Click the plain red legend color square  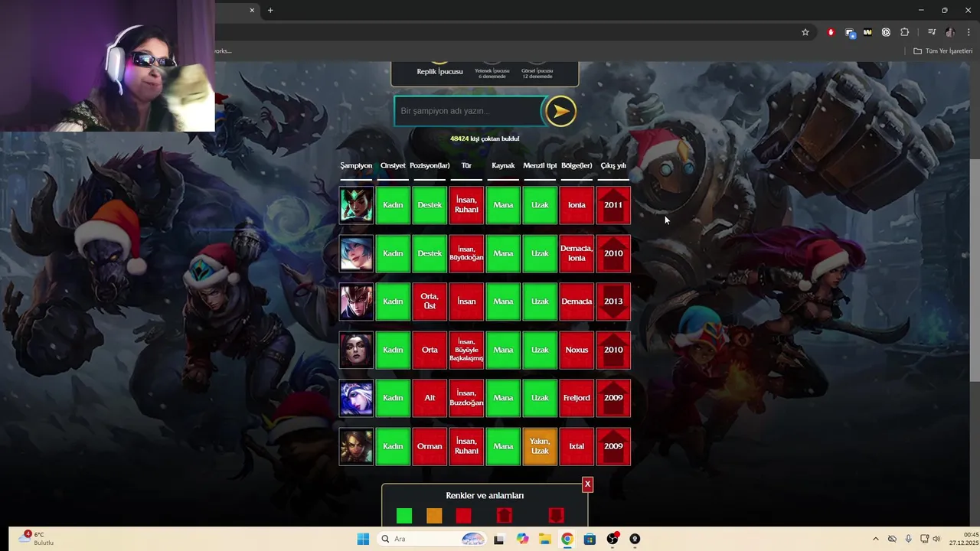463,516
